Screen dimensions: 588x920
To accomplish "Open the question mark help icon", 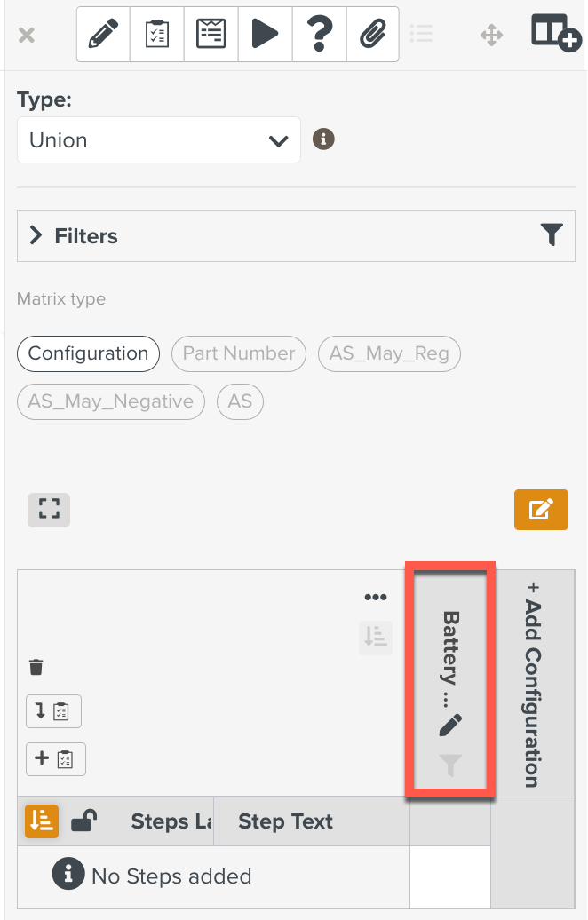I will (x=319, y=35).
